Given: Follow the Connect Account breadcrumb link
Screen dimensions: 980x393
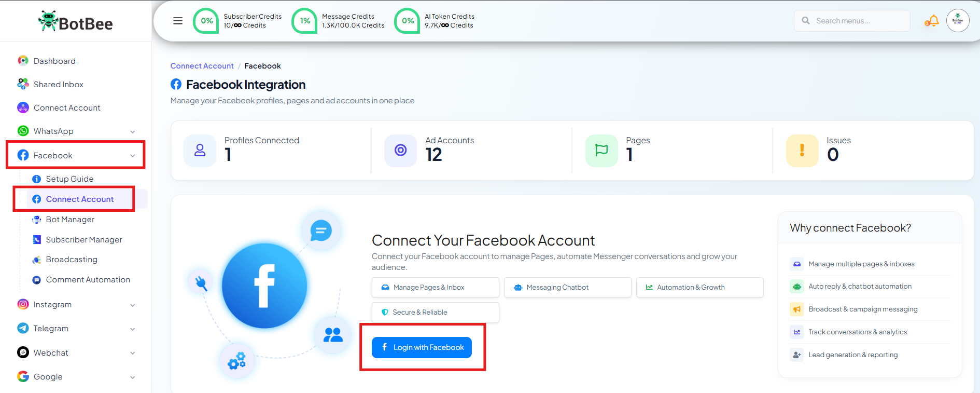Looking at the screenshot, I should pos(202,66).
